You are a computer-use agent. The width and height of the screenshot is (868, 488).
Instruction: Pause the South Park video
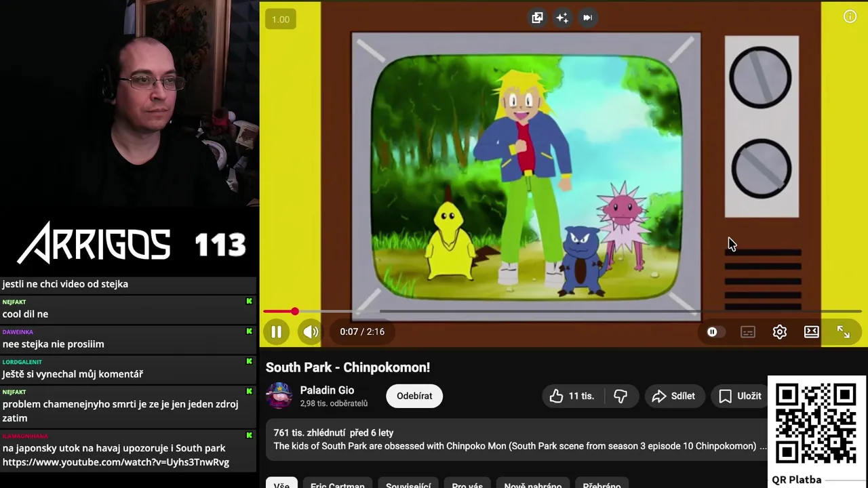tap(276, 332)
